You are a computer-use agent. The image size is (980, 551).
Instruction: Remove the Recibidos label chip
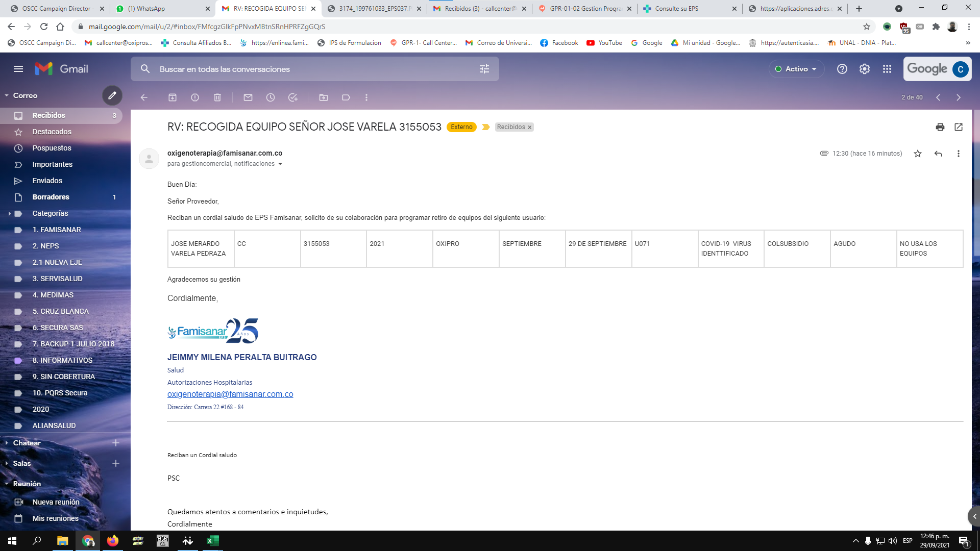529,128
